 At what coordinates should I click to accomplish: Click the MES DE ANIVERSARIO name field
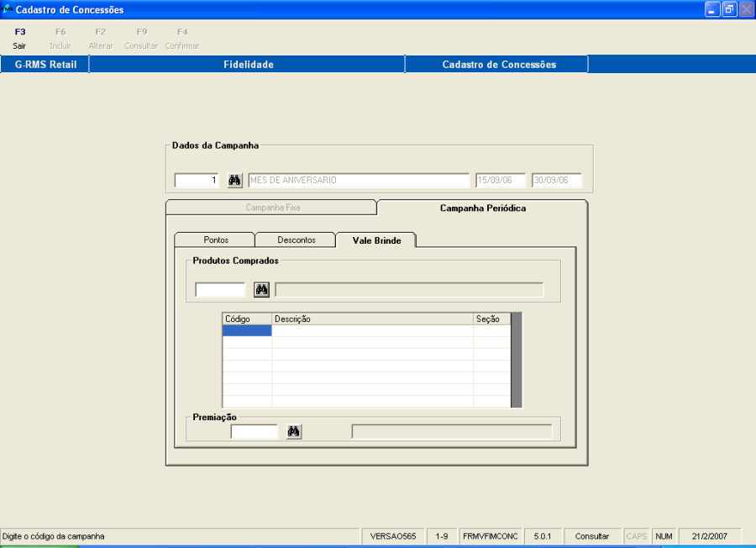[359, 181]
